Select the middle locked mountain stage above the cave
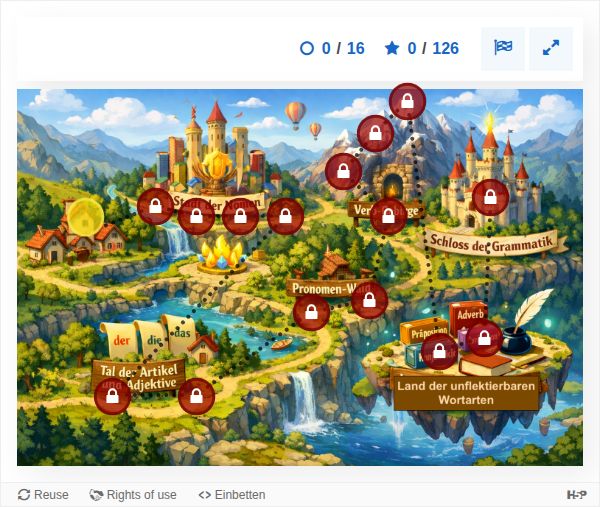 pos(376,133)
